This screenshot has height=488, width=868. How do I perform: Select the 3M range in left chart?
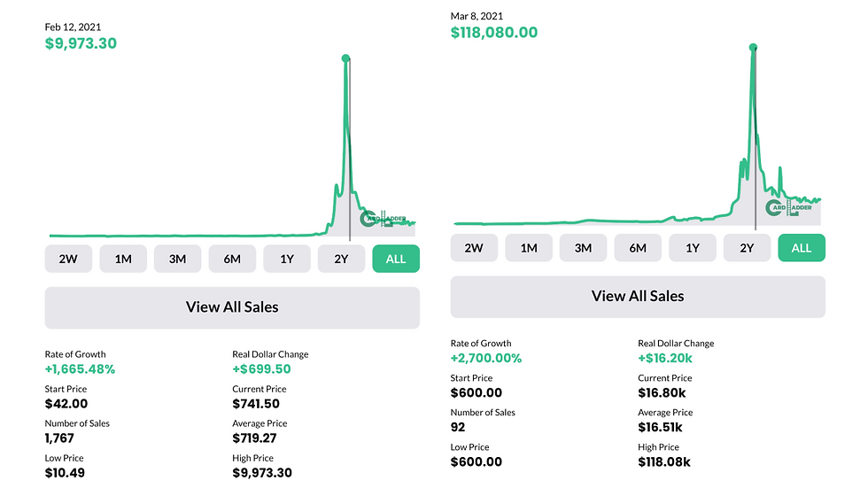177,259
